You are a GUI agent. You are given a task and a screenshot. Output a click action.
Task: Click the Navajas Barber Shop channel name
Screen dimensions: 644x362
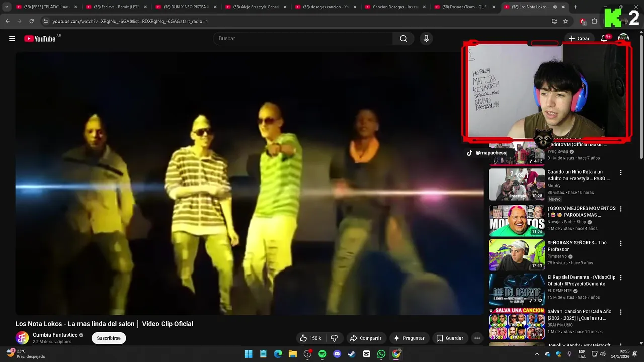click(x=567, y=222)
